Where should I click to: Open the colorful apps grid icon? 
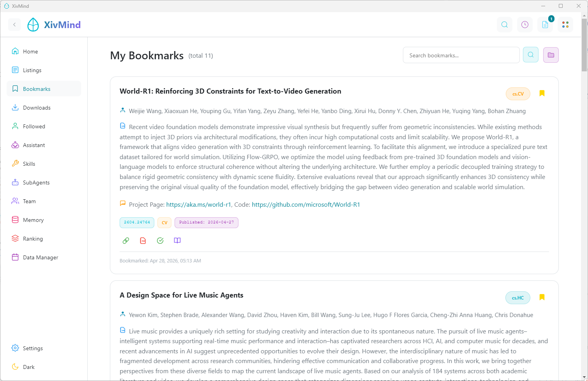(x=565, y=25)
